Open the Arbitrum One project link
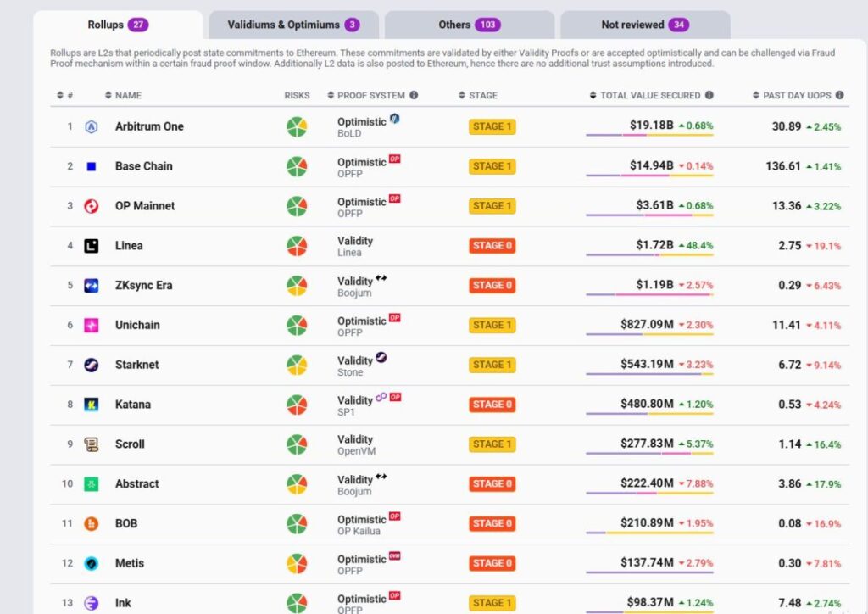 pyautogui.click(x=149, y=127)
